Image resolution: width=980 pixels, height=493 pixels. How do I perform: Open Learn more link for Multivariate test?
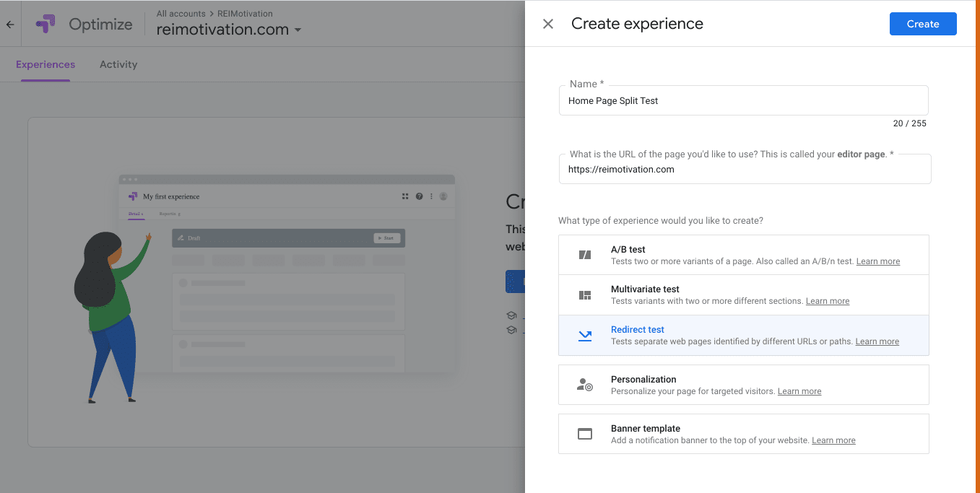pyautogui.click(x=827, y=301)
